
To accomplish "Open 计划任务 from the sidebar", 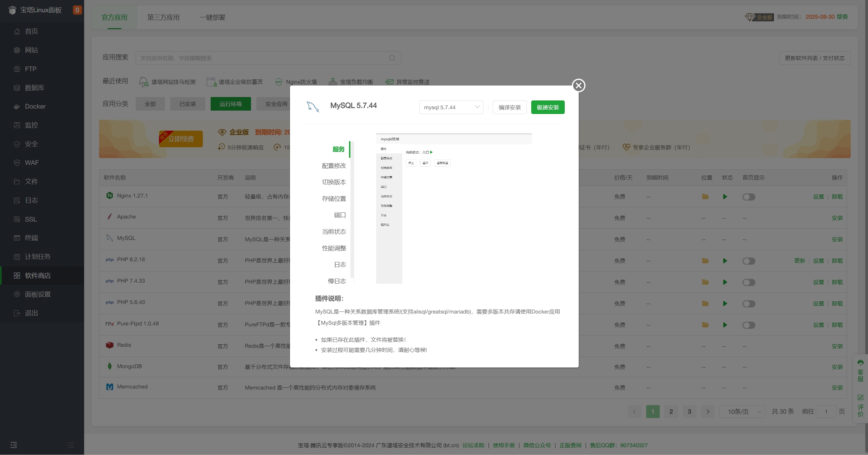I will [38, 257].
